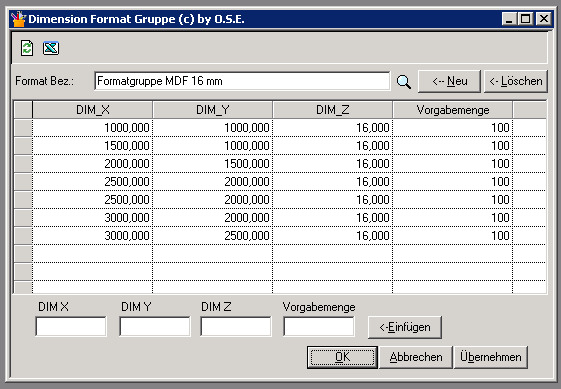Select the DIM_X column header
Image resolution: width=561 pixels, height=389 pixels.
(93, 110)
